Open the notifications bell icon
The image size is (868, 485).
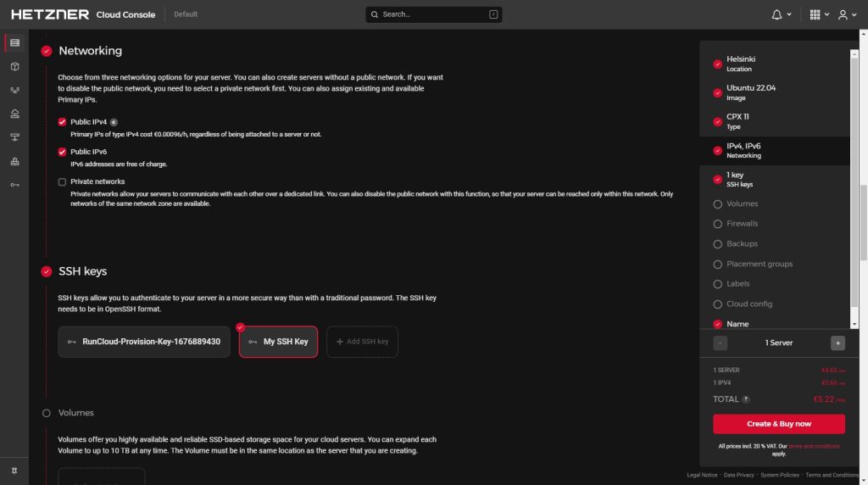tap(777, 14)
